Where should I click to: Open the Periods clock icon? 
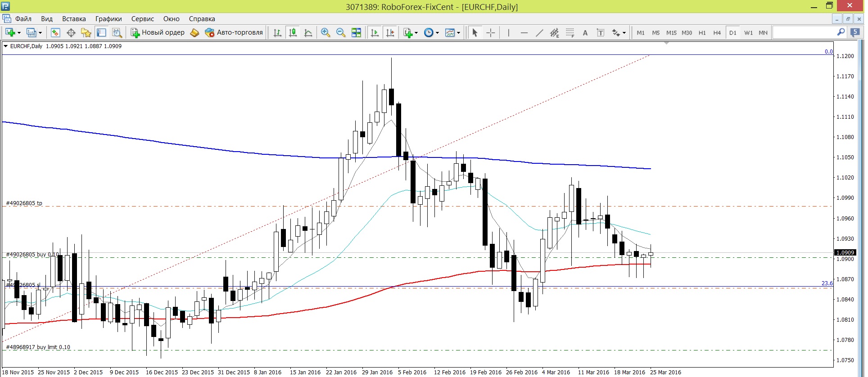pos(429,32)
